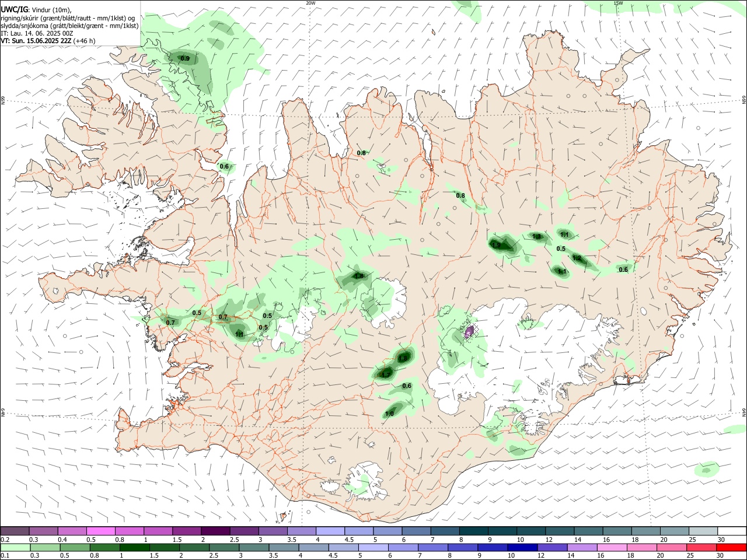The height and width of the screenshot is (560, 747).
Task: Click the 4–4.5 swatch in lower legend row
Action: (313, 547)
